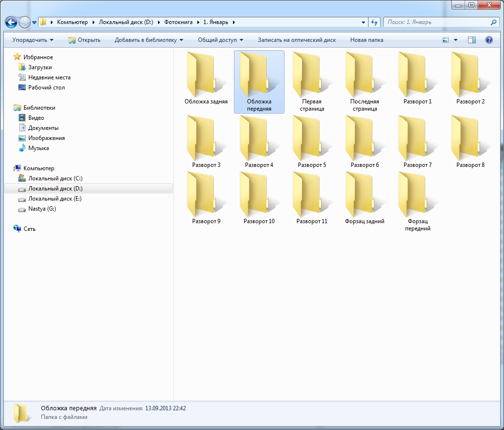Select the Разворот 3 folder
Viewport: 504px width, 430px height.
click(206, 142)
